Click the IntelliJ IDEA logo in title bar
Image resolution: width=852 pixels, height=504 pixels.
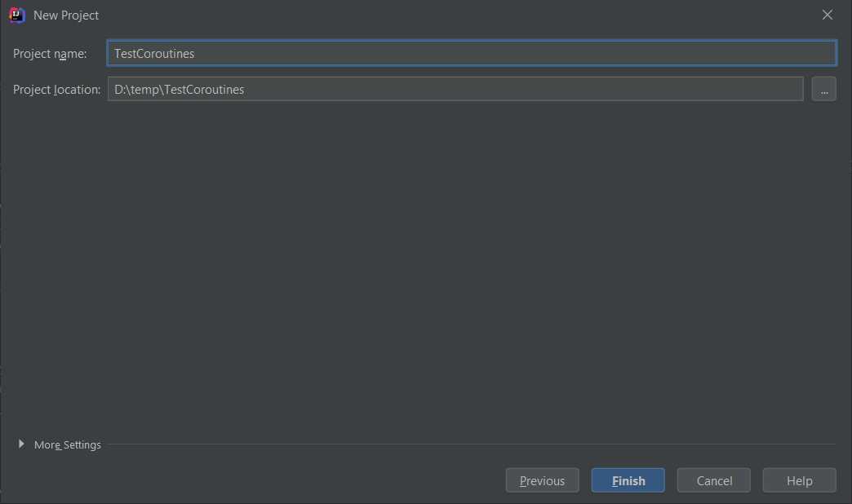coord(16,15)
